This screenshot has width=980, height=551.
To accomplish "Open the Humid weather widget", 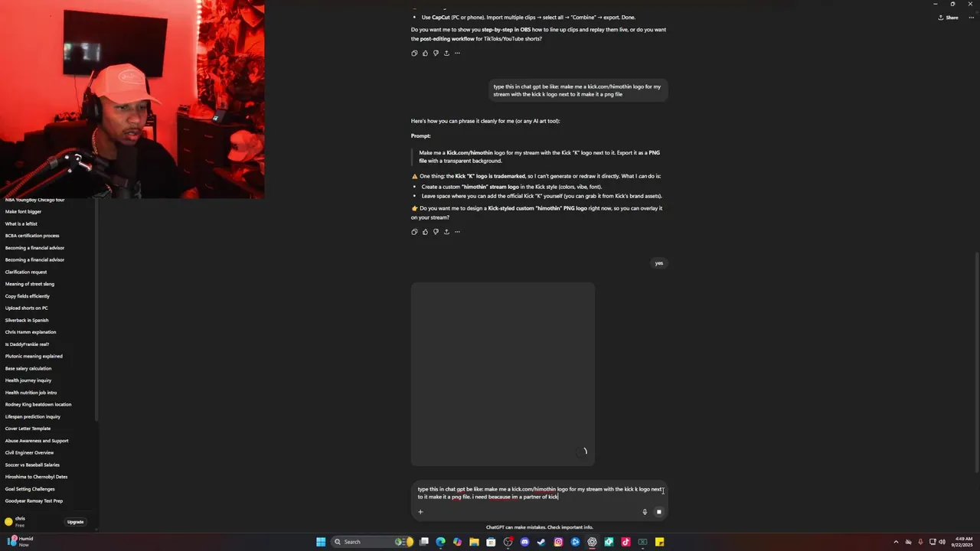I will click(x=20, y=542).
